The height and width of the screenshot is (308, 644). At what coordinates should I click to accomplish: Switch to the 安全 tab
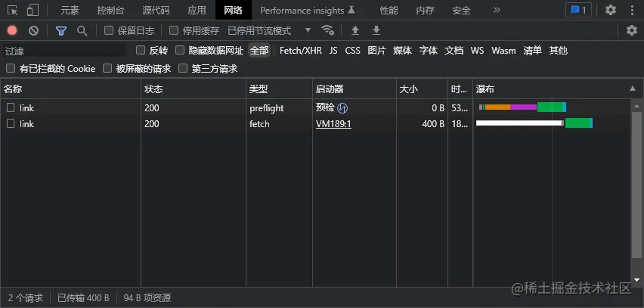pos(461,11)
